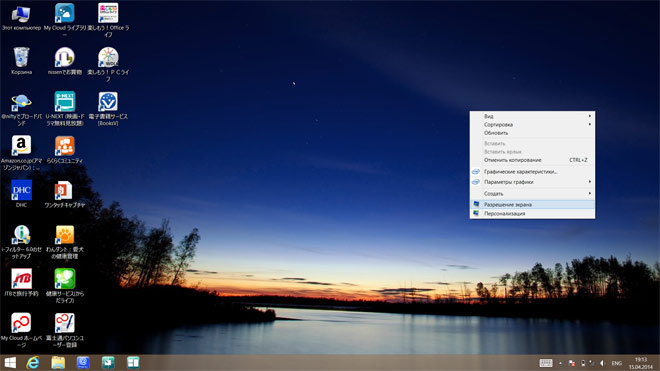Select the Recycle Bin (Корзина) desktop icon
Screen dimensions: 660x371
click(x=21, y=61)
